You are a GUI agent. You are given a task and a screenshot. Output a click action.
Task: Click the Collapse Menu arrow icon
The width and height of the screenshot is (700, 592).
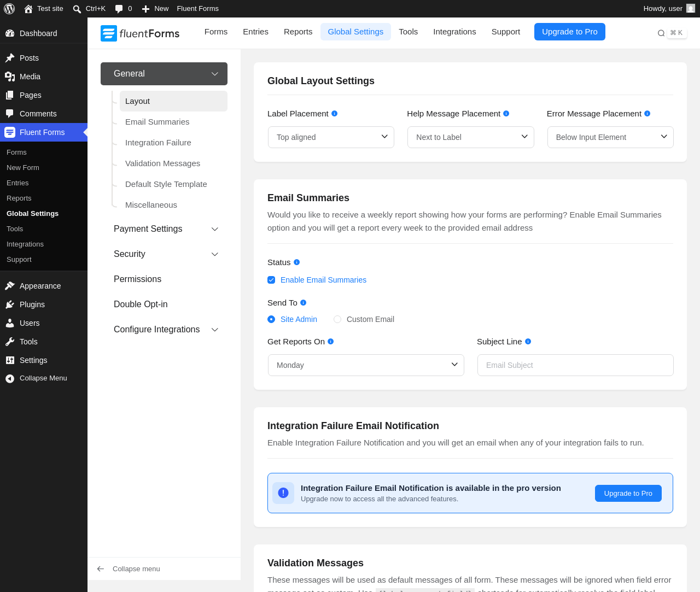(10, 378)
